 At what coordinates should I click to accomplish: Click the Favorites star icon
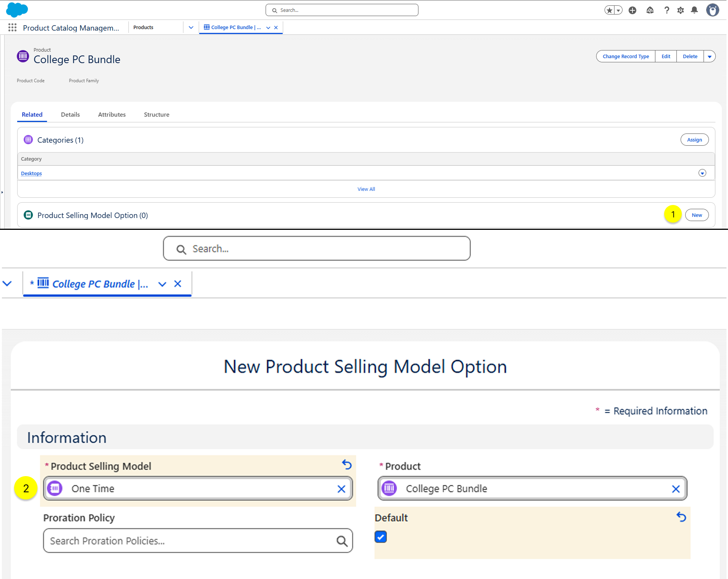[x=610, y=10]
